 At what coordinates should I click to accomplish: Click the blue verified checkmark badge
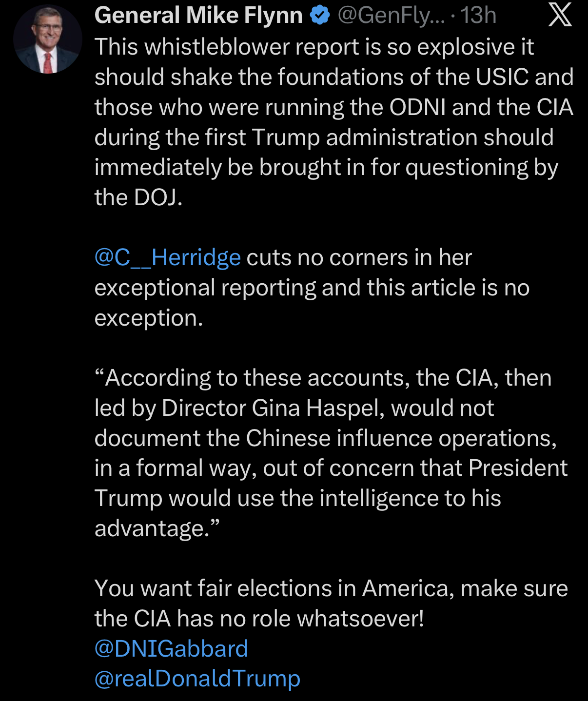320,16
